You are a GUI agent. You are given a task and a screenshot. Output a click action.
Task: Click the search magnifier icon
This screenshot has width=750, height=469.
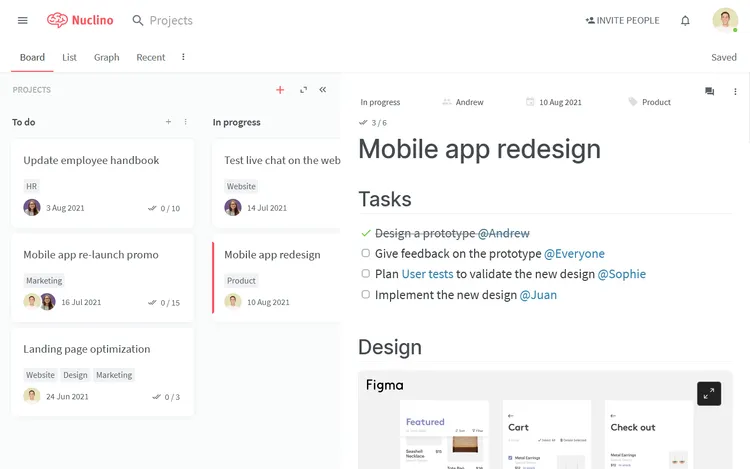coord(138,21)
